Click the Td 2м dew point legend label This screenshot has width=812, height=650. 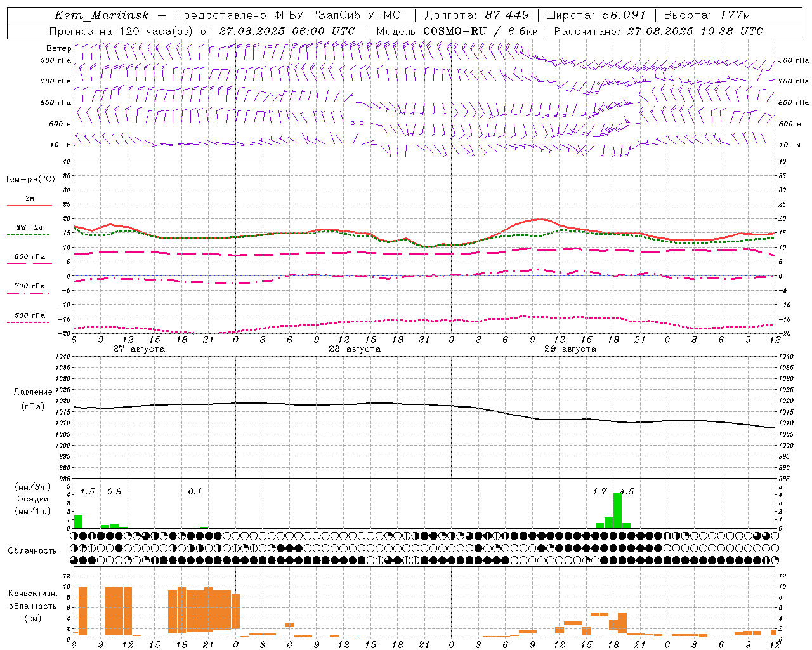click(29, 227)
